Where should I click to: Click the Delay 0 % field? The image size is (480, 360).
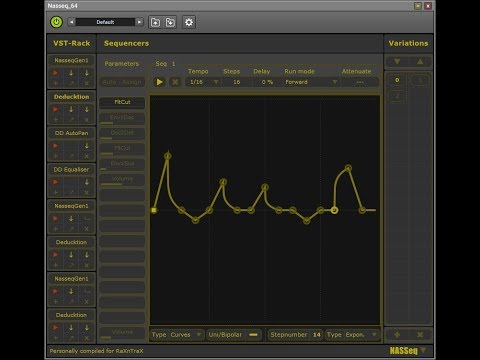(x=267, y=82)
